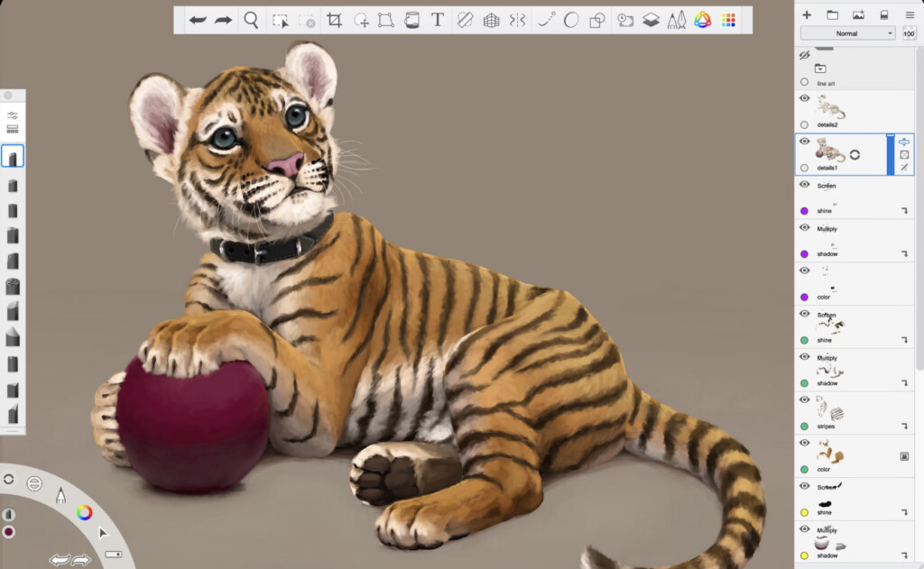Hide the details1 layer

[804, 142]
